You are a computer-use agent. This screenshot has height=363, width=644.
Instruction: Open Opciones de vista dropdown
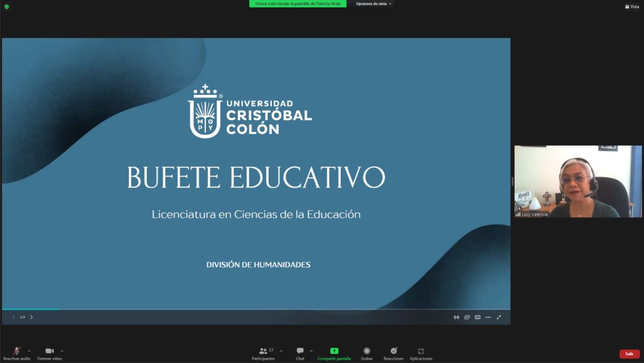tap(374, 4)
